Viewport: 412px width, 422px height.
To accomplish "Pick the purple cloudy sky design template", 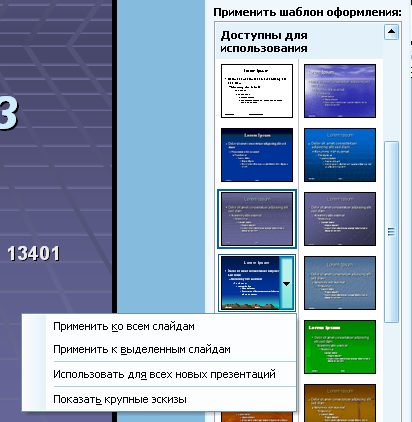I will pos(340,91).
